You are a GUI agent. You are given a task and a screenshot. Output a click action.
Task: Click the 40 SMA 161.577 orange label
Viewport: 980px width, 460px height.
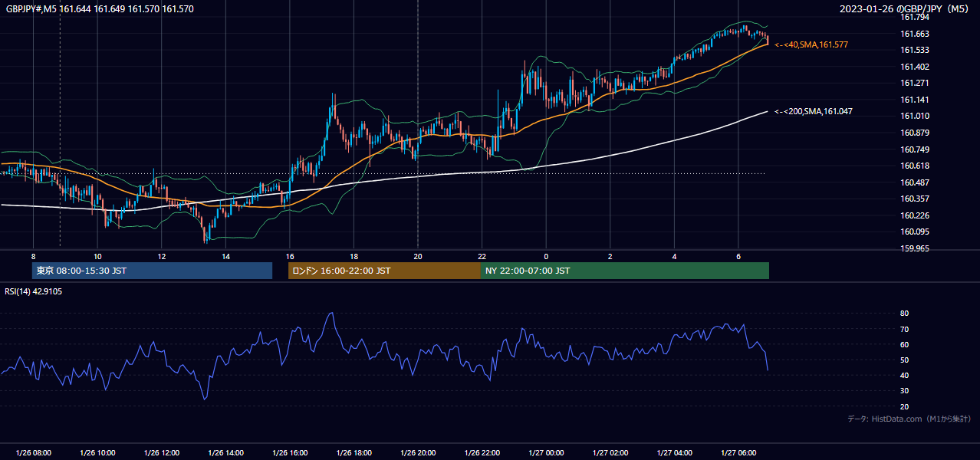811,45
